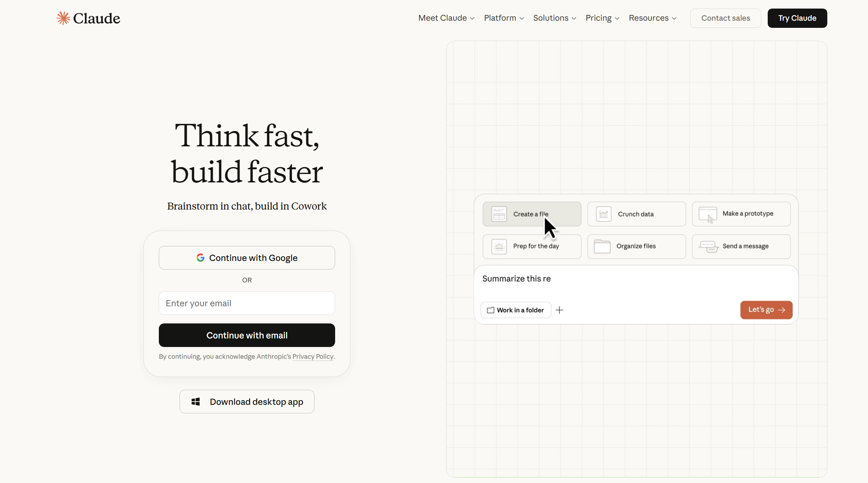Click Download desktop app label

[256, 402]
